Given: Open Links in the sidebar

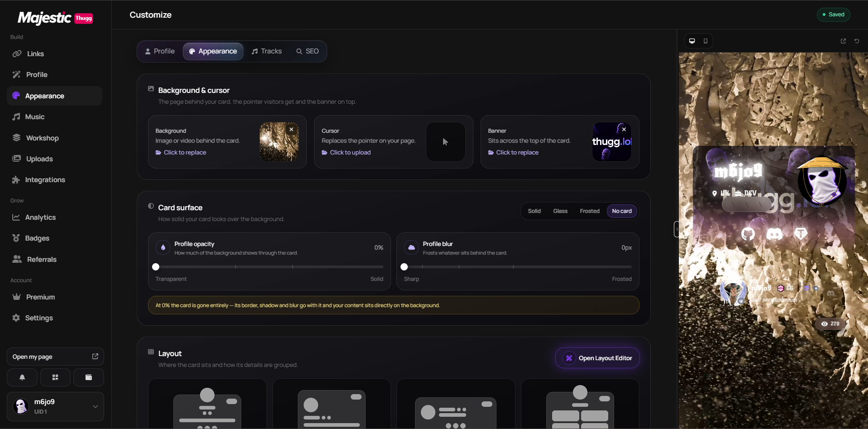Looking at the screenshot, I should [x=54, y=53].
